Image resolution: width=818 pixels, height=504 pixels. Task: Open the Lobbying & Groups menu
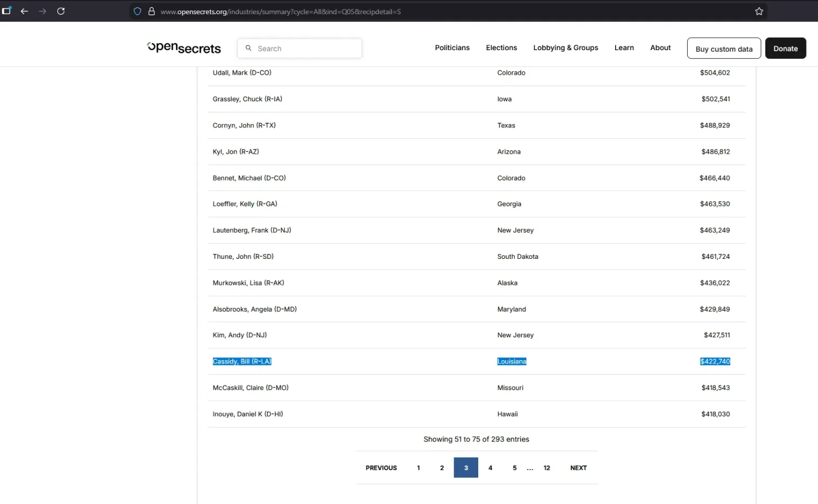click(566, 48)
